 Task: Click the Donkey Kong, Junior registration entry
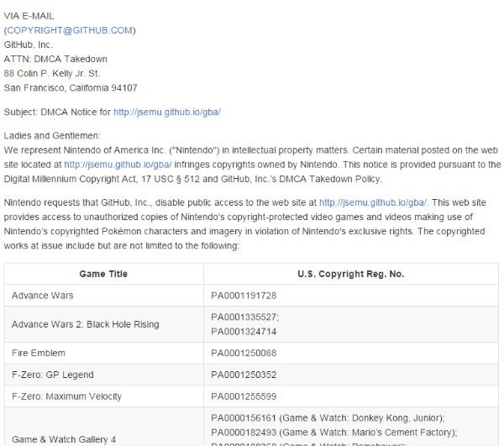(x=328, y=417)
